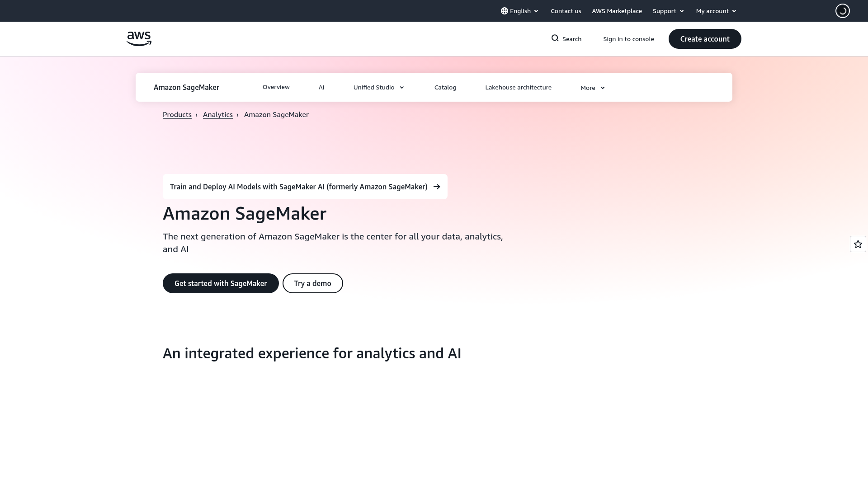This screenshot has height=488, width=868.
Task: Click the Create account button
Action: pos(705,39)
